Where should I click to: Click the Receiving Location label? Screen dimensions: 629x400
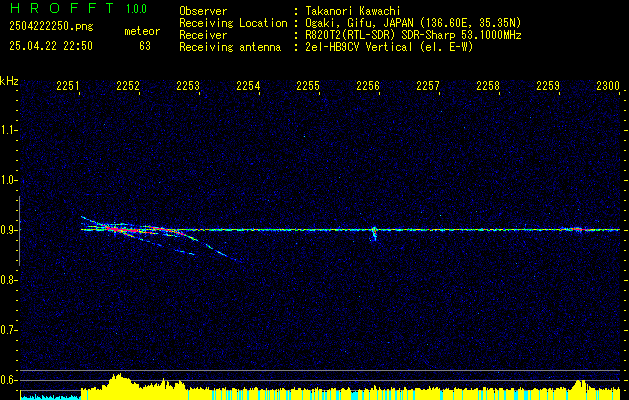pyautogui.click(x=233, y=23)
